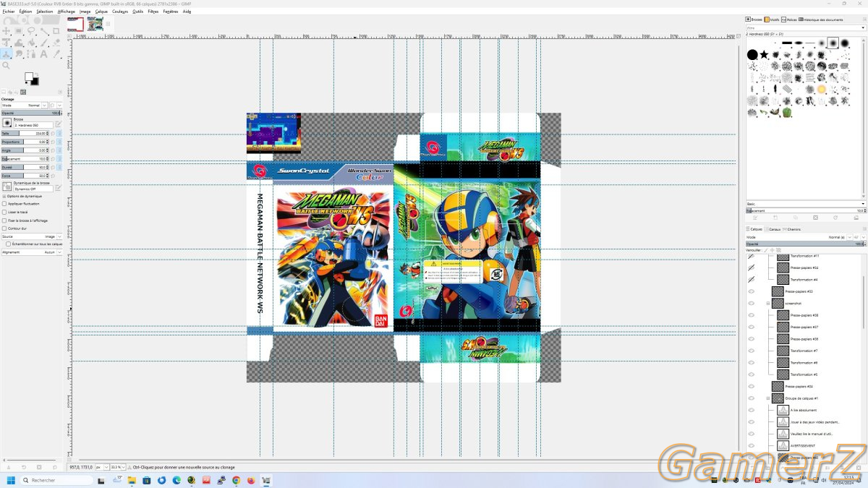868x488 pixels.
Task: Click the brush preview icon in tool options
Action: [x=7, y=123]
